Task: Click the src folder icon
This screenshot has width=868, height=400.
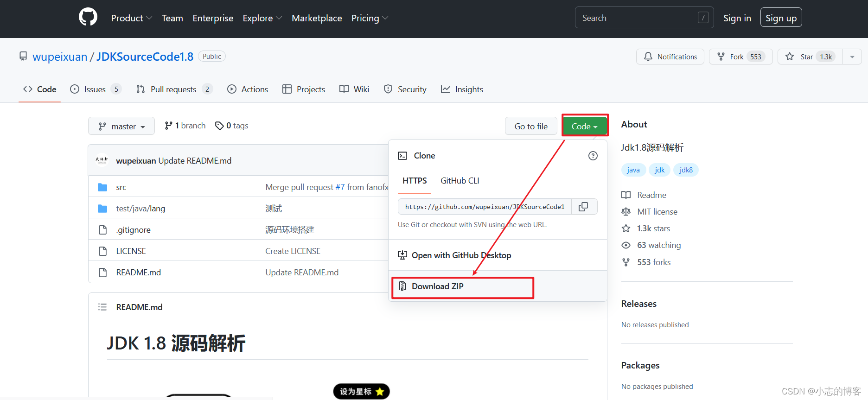Action: point(102,187)
